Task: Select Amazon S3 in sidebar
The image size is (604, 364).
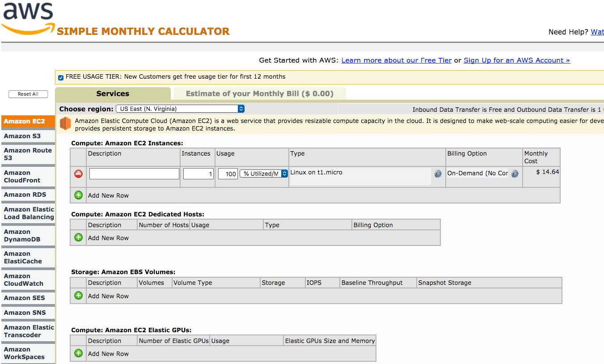Action: click(28, 136)
